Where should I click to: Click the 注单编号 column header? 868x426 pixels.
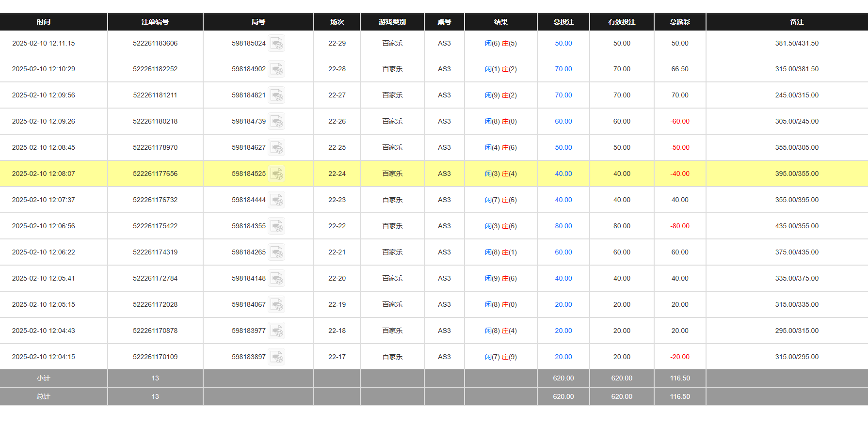(155, 22)
